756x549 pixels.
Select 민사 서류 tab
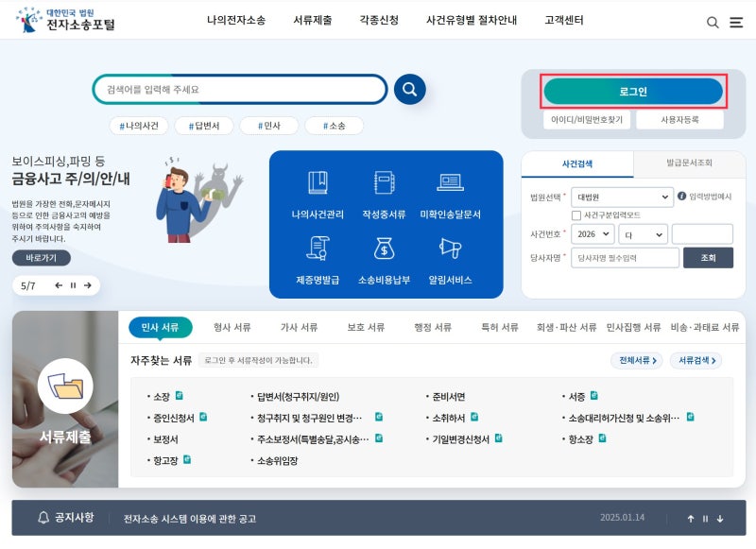coord(160,327)
